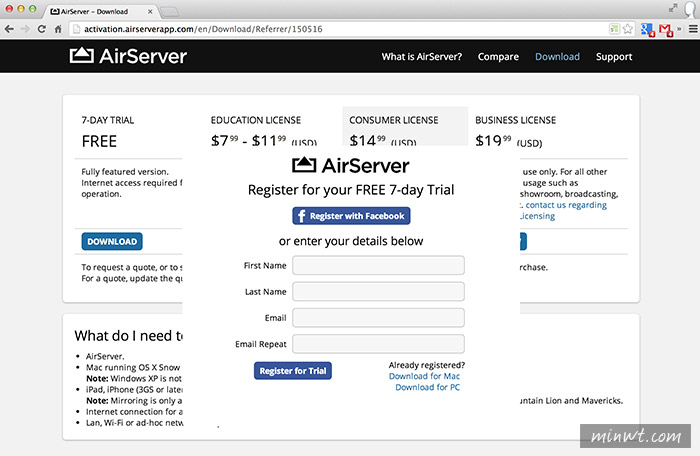Click the Already registered? text
Image resolution: width=700 pixels, height=456 pixels.
tap(427, 365)
